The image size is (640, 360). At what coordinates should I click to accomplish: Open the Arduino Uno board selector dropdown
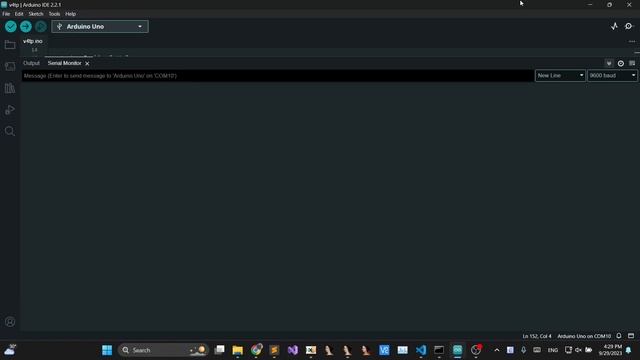pyautogui.click(x=100, y=27)
